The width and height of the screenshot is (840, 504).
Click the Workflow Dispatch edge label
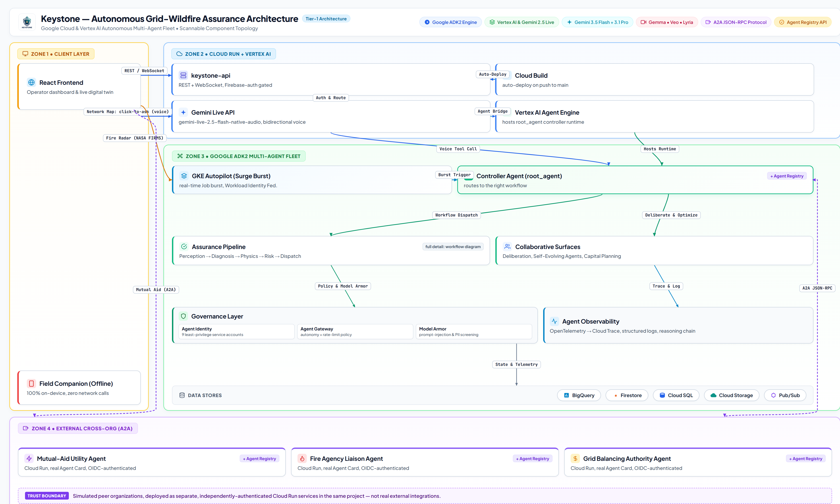pyautogui.click(x=456, y=215)
